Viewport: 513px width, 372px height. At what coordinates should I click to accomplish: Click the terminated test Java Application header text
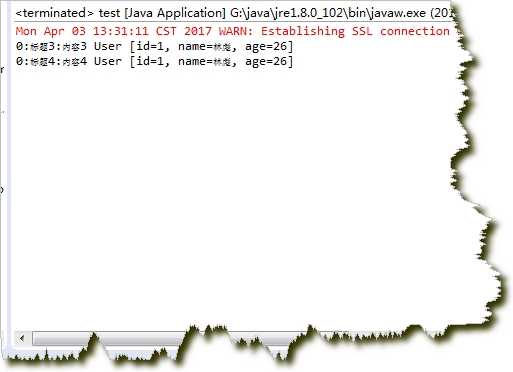[235, 13]
